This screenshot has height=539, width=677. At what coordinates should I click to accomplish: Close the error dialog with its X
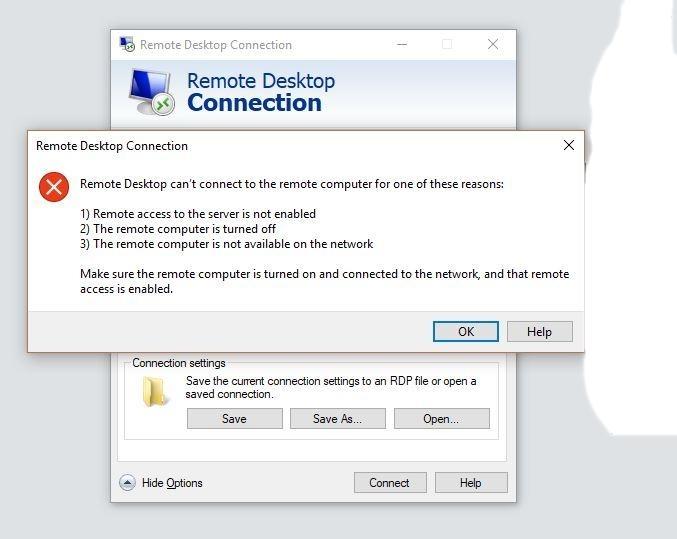click(x=568, y=145)
